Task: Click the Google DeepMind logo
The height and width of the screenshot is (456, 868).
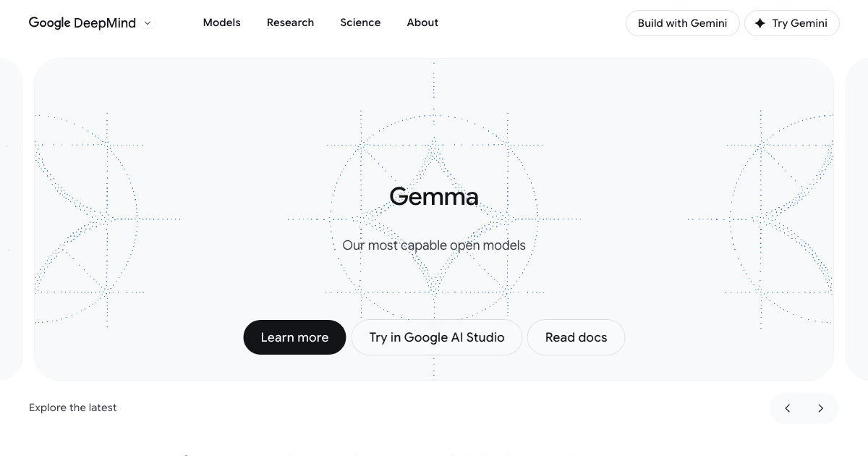Action: point(82,22)
